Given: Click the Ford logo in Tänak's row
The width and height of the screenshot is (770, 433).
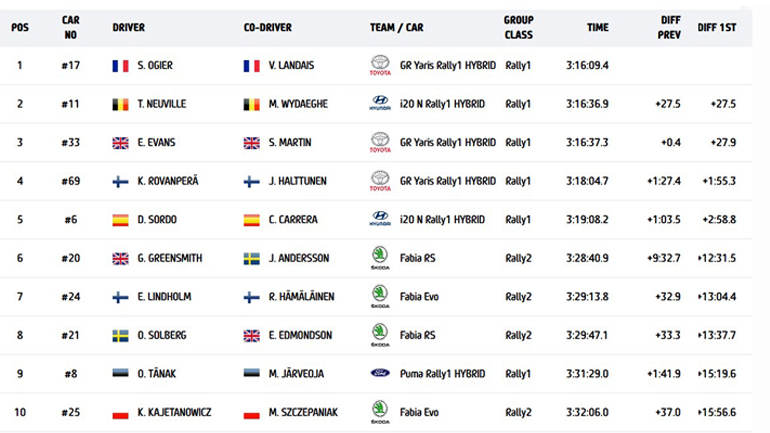Looking at the screenshot, I should [x=379, y=373].
